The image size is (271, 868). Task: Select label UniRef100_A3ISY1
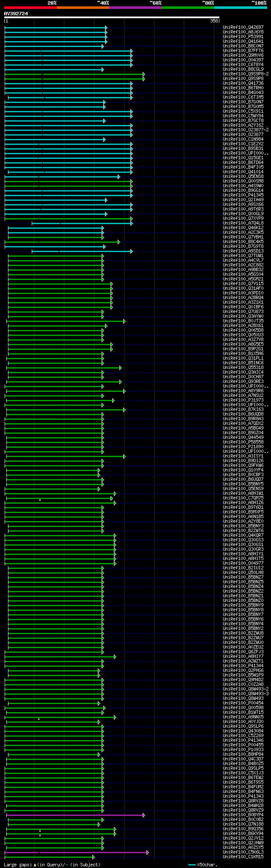[243, 456]
